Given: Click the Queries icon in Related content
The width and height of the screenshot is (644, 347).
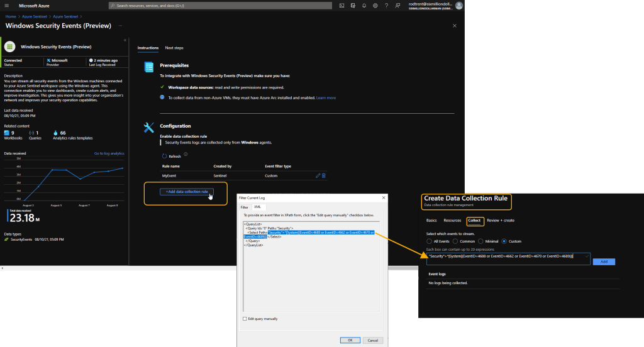Looking at the screenshot, I should coord(31,133).
